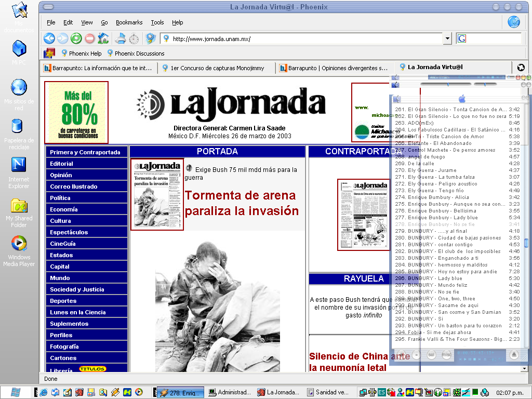Open the Tormenta de arena headline link
532x399 pixels.
click(x=242, y=203)
